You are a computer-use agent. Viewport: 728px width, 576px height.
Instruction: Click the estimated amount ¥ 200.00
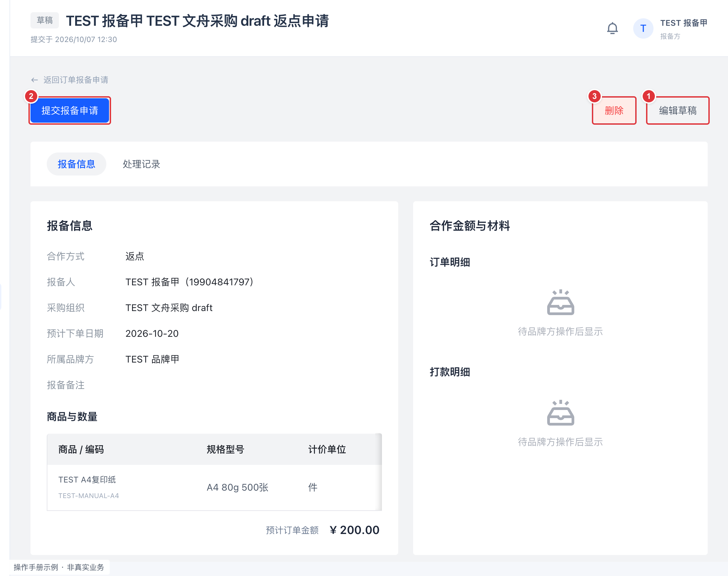pos(355,530)
